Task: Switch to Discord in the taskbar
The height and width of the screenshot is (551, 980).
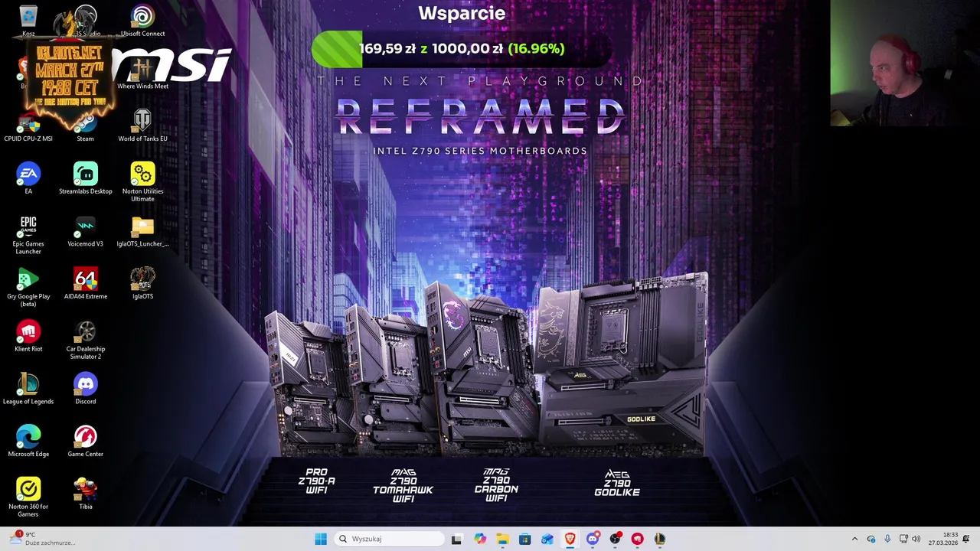Action: point(593,539)
